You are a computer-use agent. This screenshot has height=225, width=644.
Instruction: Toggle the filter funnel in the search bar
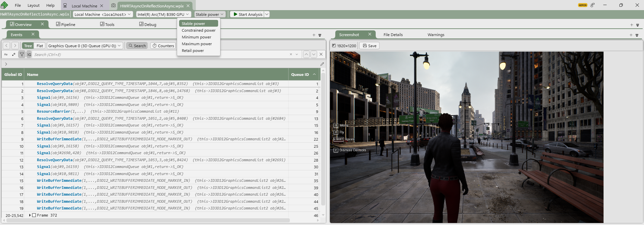point(22,54)
